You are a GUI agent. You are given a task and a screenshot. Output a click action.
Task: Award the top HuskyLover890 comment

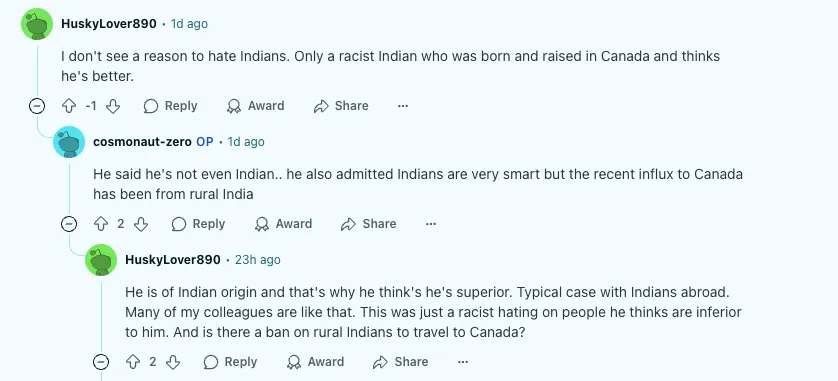tap(255, 106)
